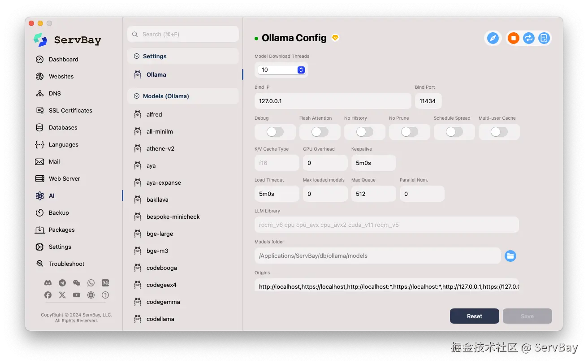
Task: Turn on the No Prune switch
Action: click(x=410, y=132)
